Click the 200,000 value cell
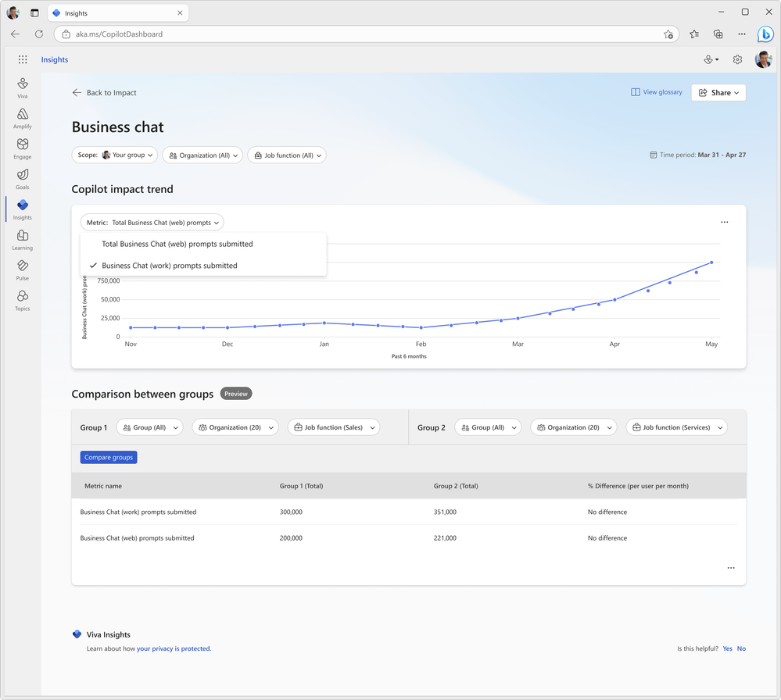Viewport: 781px width, 700px height. (291, 538)
